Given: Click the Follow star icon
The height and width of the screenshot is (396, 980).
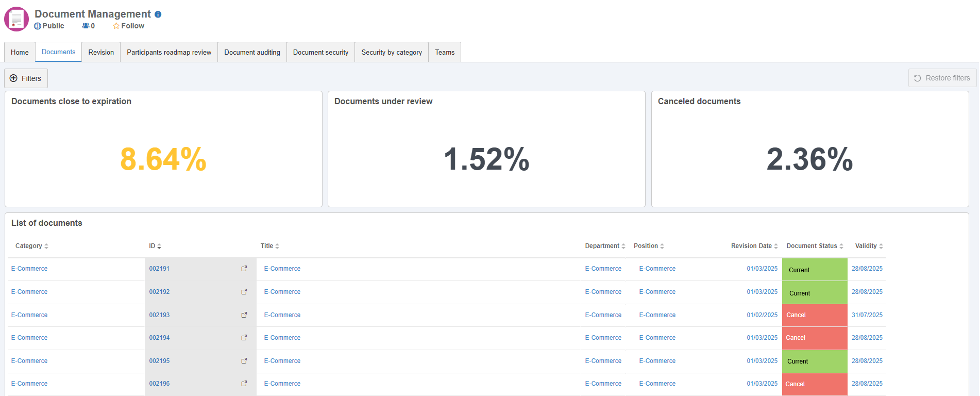Looking at the screenshot, I should [116, 26].
